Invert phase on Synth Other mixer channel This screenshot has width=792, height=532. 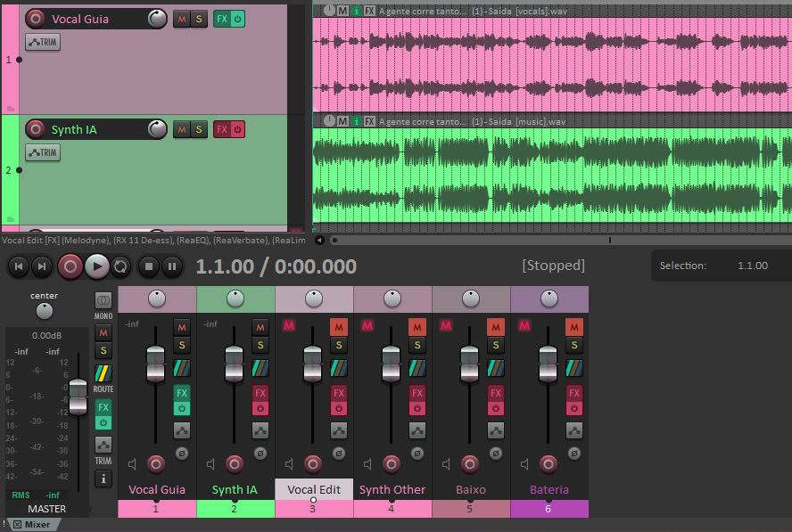[417, 454]
